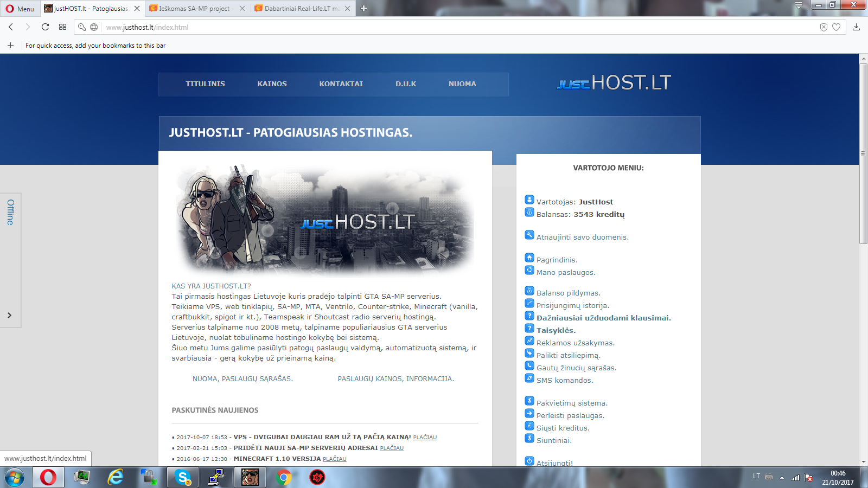Screen dimensions: 868x488
Task: Click the page vertical scrollbar thumb
Action: pyautogui.click(x=863, y=153)
